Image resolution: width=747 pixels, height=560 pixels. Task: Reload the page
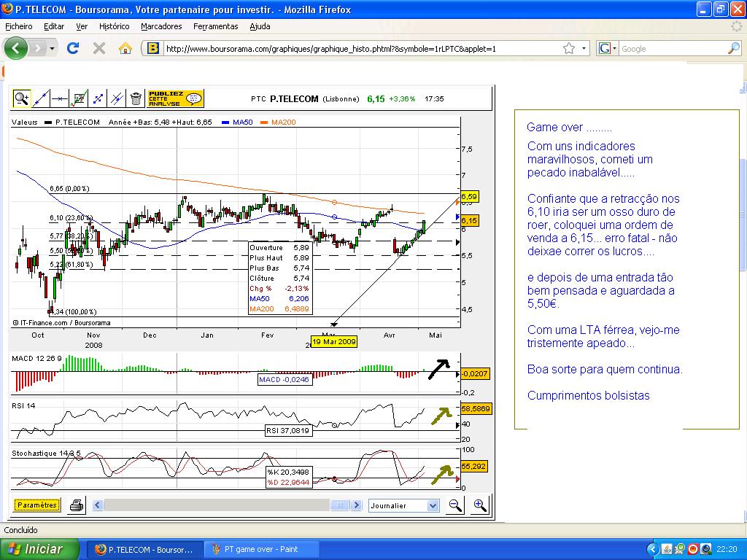(x=73, y=48)
